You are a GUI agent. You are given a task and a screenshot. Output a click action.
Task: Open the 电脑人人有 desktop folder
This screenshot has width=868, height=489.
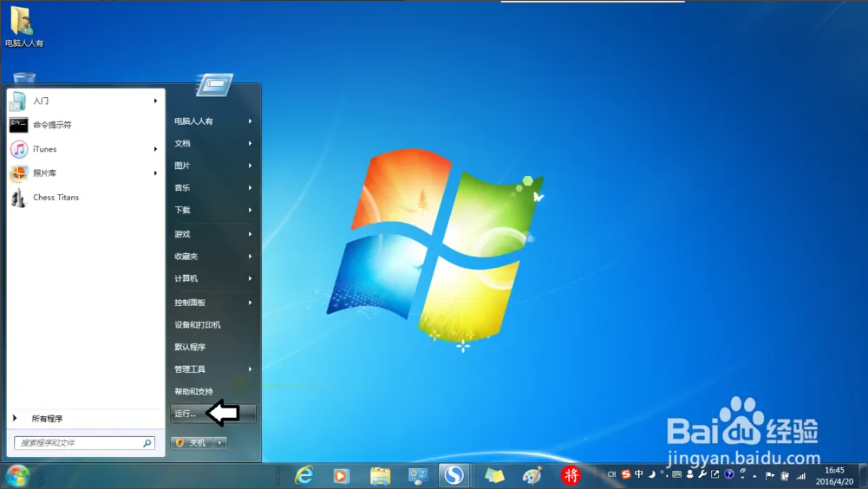click(23, 26)
